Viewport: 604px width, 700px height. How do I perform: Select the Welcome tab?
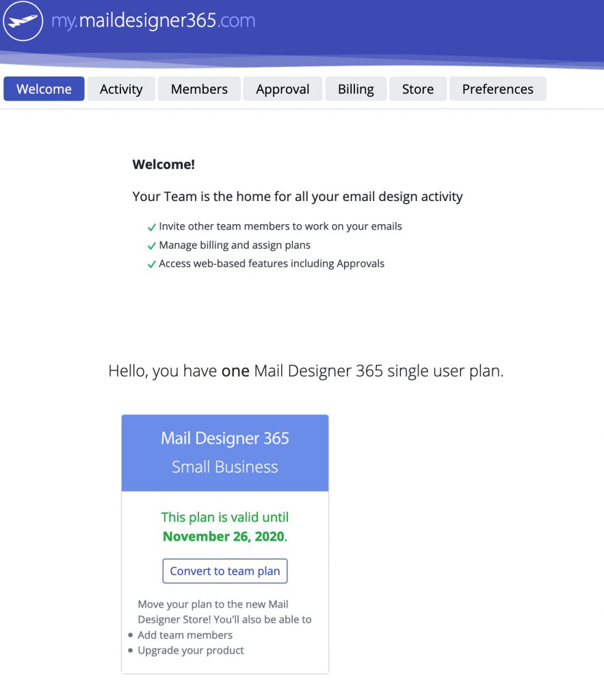click(44, 89)
